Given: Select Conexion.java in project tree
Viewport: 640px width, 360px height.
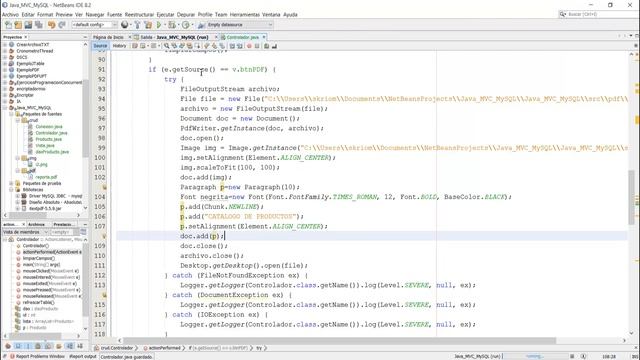Looking at the screenshot, I should point(49,127).
